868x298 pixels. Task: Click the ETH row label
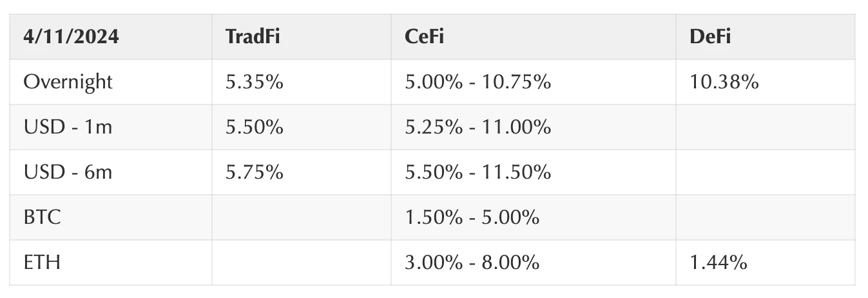[41, 263]
